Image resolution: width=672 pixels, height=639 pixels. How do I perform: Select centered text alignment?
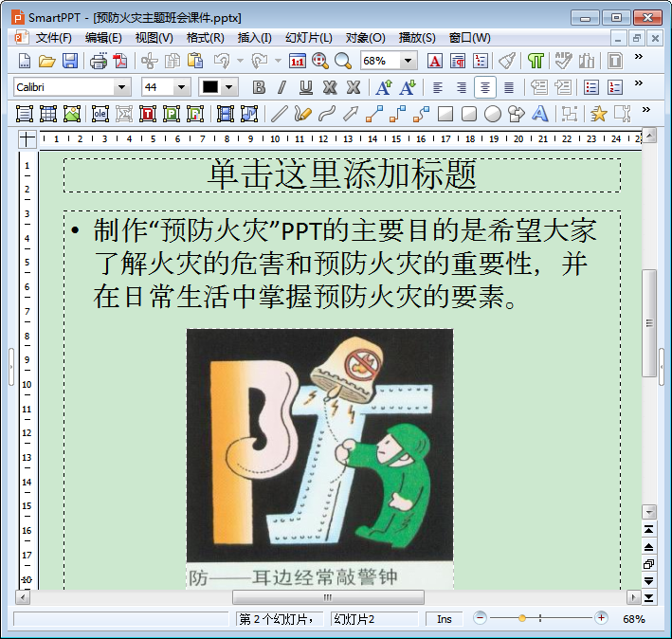(484, 87)
